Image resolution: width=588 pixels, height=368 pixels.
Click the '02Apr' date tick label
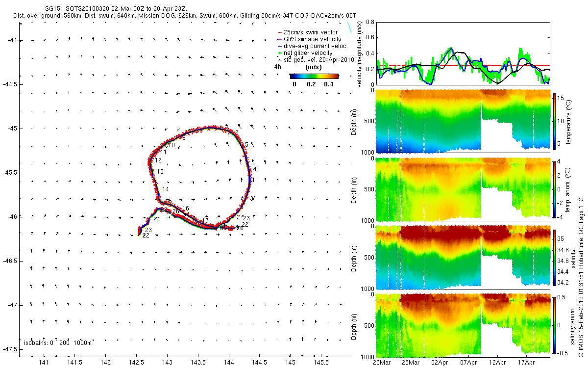tap(440, 363)
